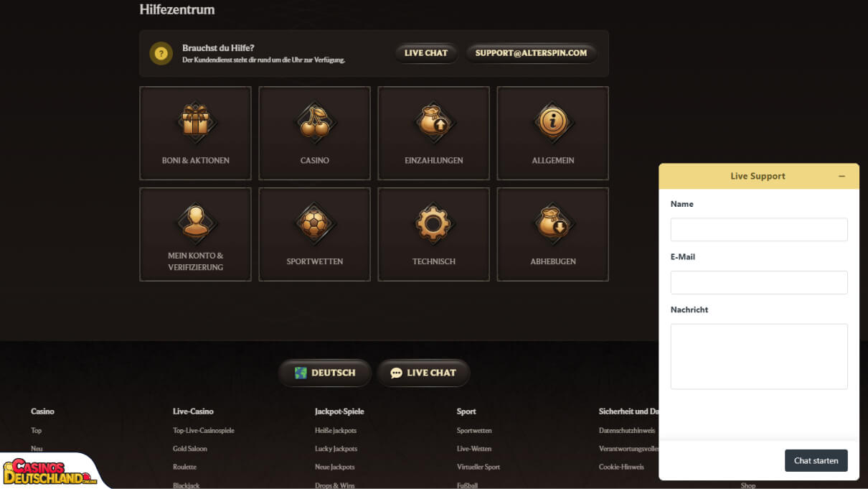This screenshot has height=489, width=868.
Task: Open the Neu link under Casino
Action: tap(37, 449)
